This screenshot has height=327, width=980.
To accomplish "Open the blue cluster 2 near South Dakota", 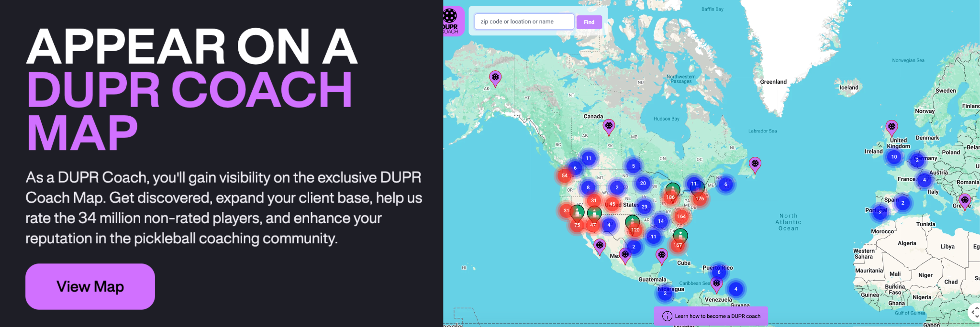I will tap(617, 187).
